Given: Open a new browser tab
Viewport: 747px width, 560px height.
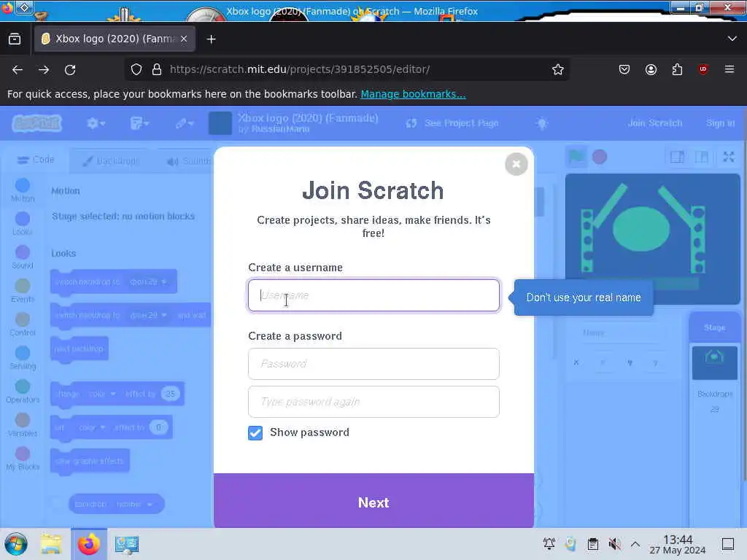Looking at the screenshot, I should click(x=211, y=39).
